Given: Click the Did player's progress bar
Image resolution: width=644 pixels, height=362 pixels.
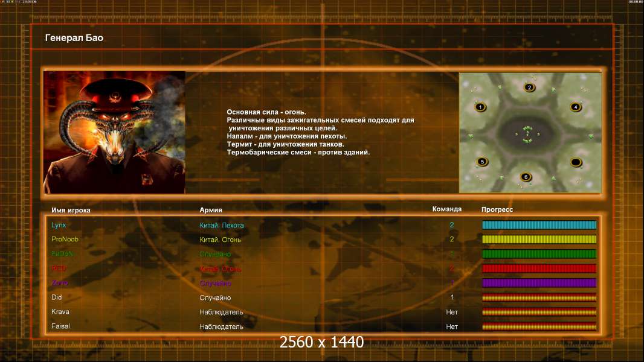Looking at the screenshot, I should click(x=539, y=297).
